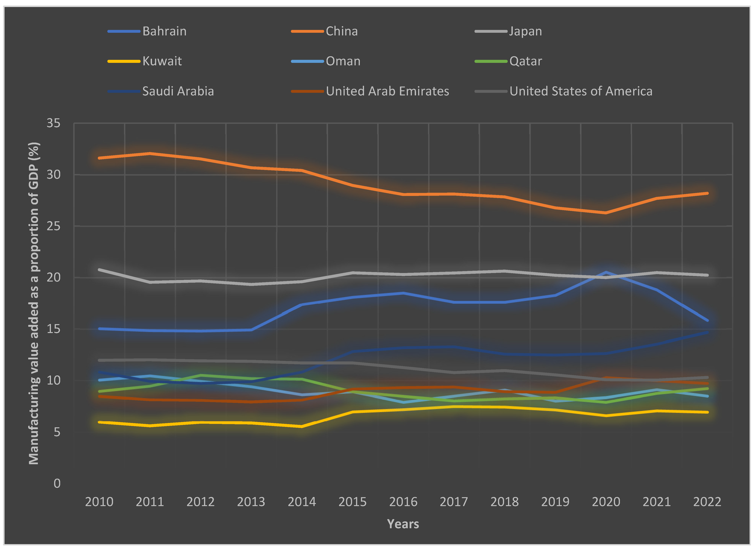This screenshot has height=550, width=756.
Task: Click the yellow Kuwait legend line swatch
Action: (x=124, y=61)
